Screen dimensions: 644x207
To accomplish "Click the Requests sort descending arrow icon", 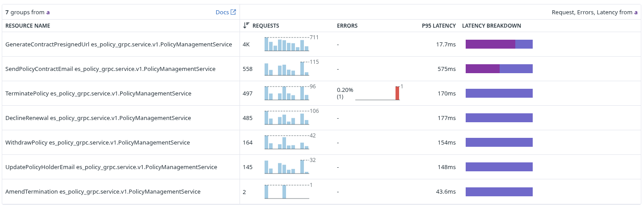I will (246, 25).
